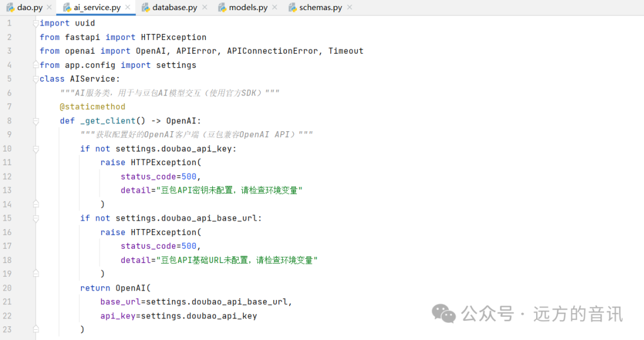644x340 pixels.
Task: Click 'api_key' argument on line 22
Action: click(118, 316)
